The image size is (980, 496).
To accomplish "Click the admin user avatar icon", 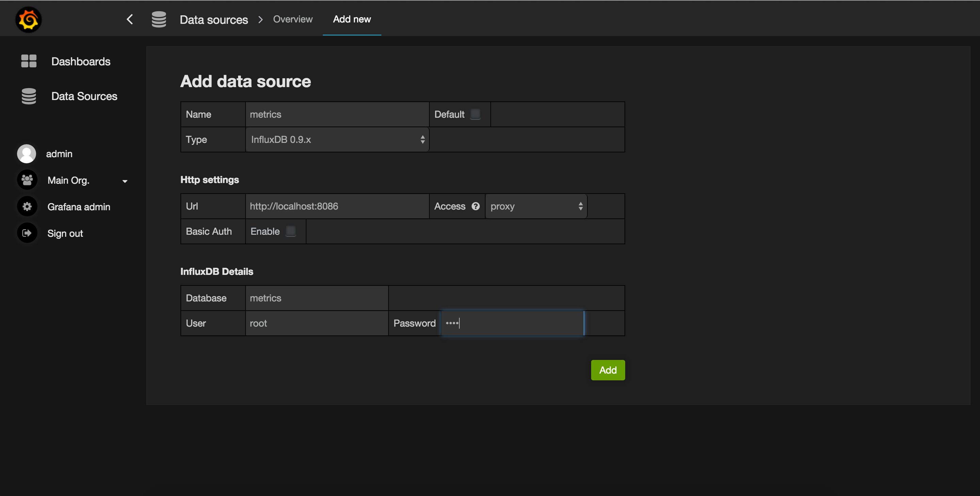I will coord(27,153).
